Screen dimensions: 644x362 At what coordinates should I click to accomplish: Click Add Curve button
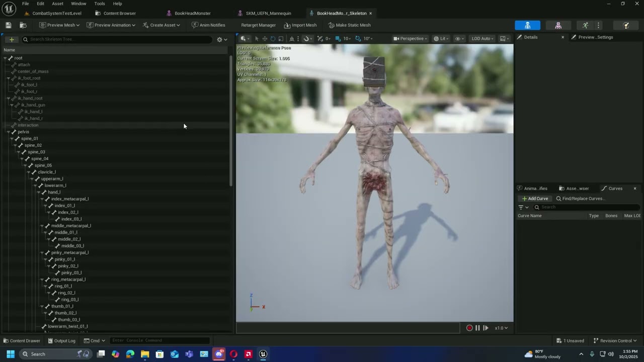click(535, 199)
